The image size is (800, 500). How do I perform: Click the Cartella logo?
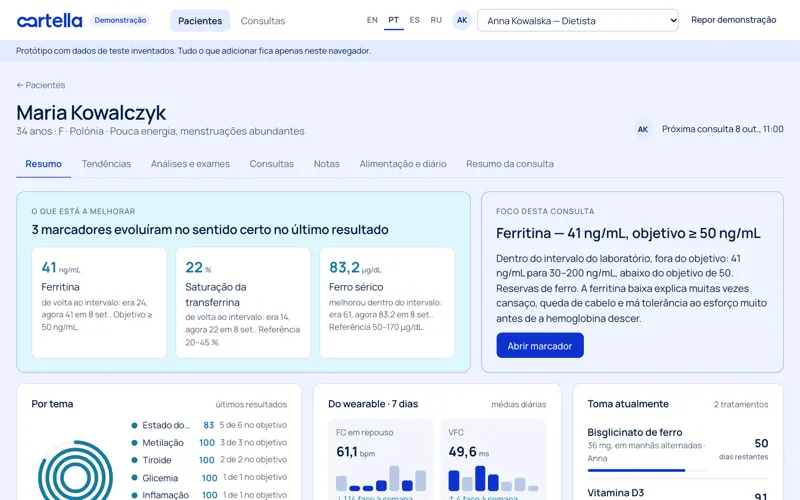[49, 20]
